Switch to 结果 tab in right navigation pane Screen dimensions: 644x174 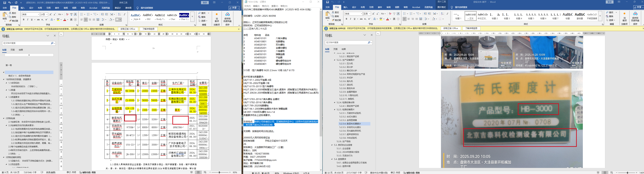(344, 49)
